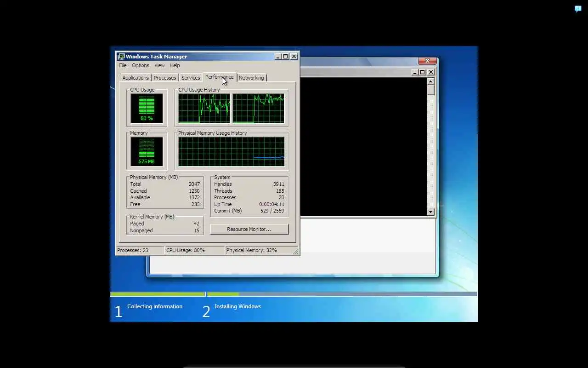Close the red-X setup window behind
The height and width of the screenshot is (368, 588).
coord(427,61)
